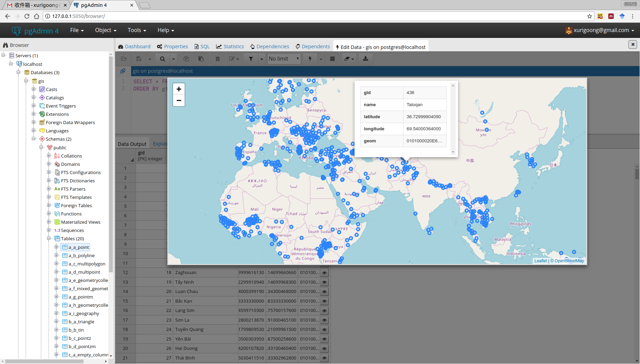
Task: Select the Extensions node
Action: click(57, 114)
